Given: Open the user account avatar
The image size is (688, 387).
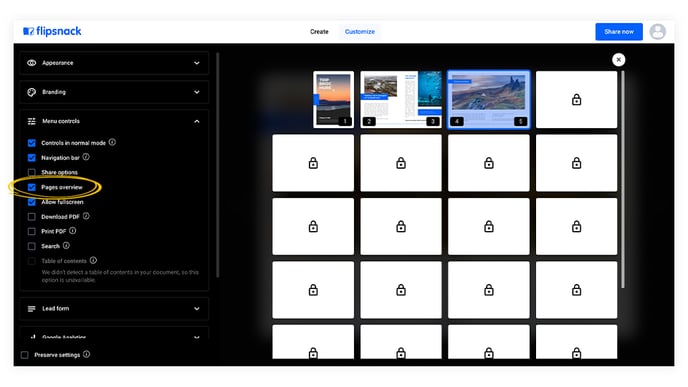Looking at the screenshot, I should (x=657, y=32).
